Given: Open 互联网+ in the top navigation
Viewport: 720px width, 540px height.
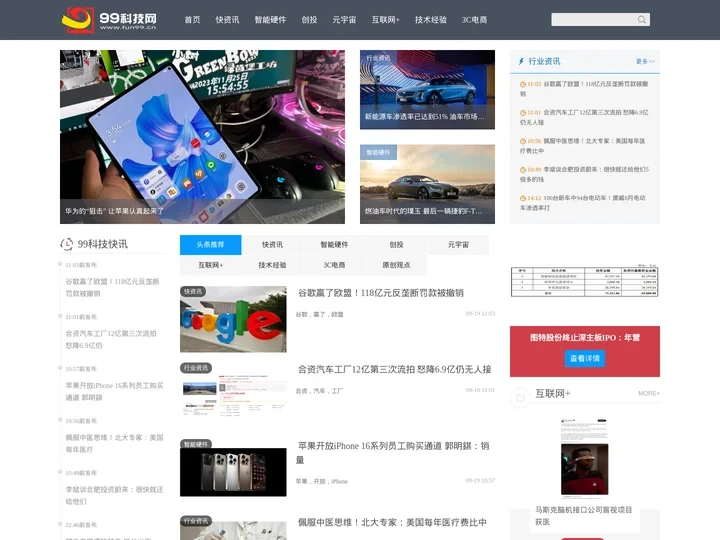Looking at the screenshot, I should point(385,20).
